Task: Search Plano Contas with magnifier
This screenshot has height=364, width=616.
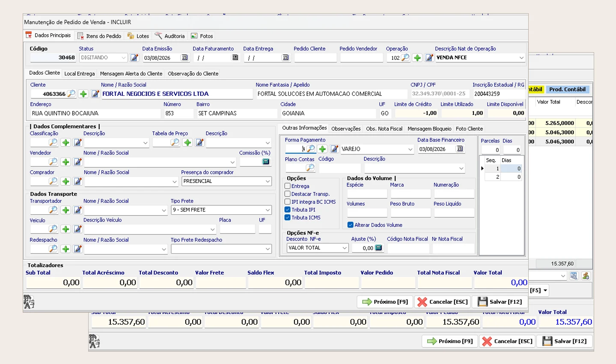Action: pyautogui.click(x=310, y=168)
